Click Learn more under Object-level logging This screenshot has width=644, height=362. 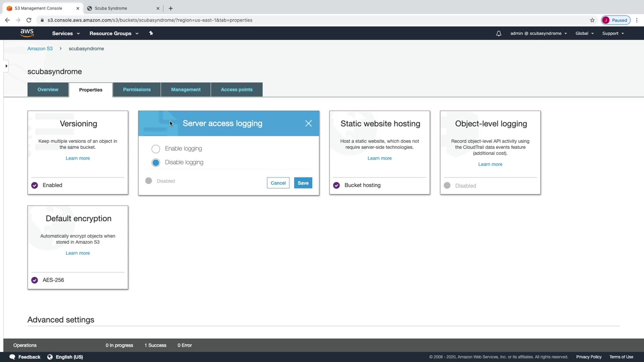pos(490,164)
